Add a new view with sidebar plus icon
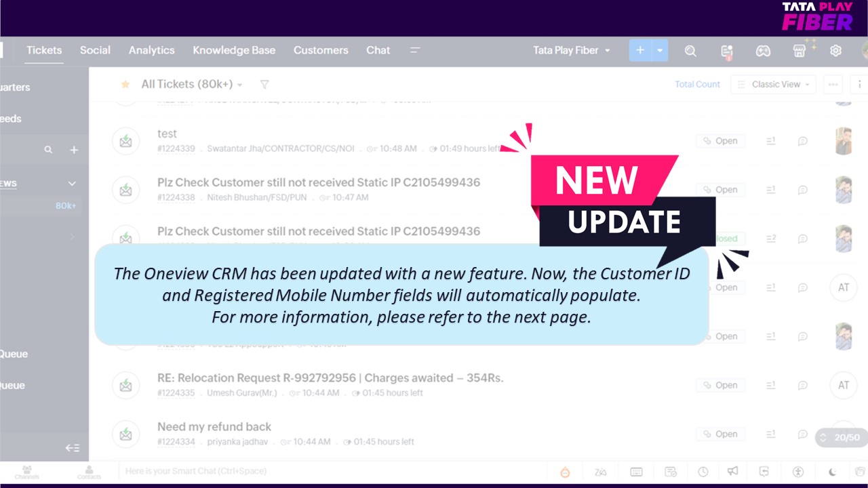 point(74,150)
